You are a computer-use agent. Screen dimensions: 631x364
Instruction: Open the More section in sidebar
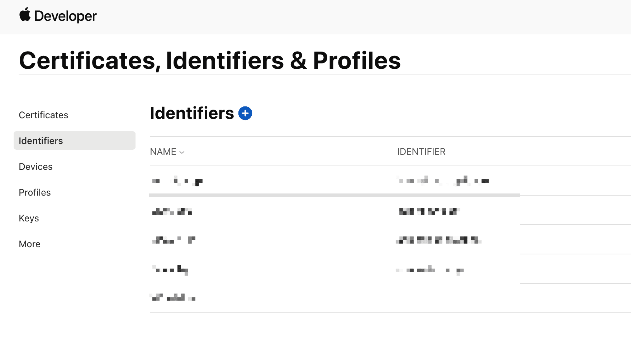click(29, 244)
